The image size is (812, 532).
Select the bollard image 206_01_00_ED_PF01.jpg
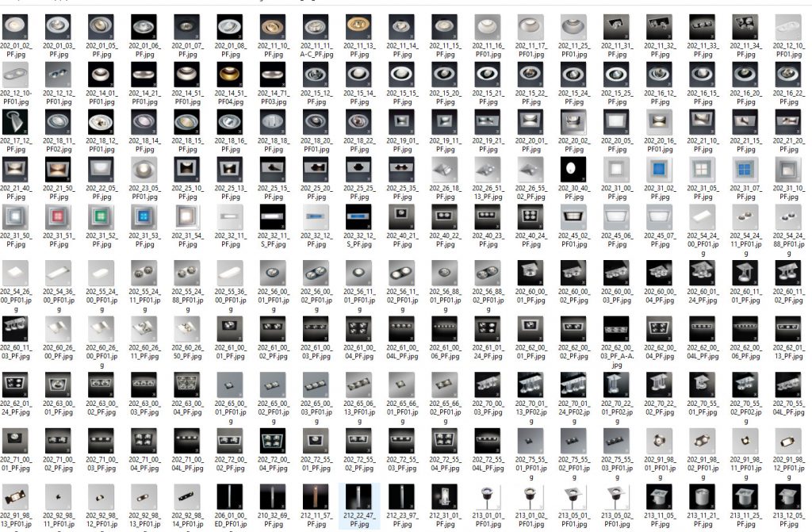tap(230, 496)
